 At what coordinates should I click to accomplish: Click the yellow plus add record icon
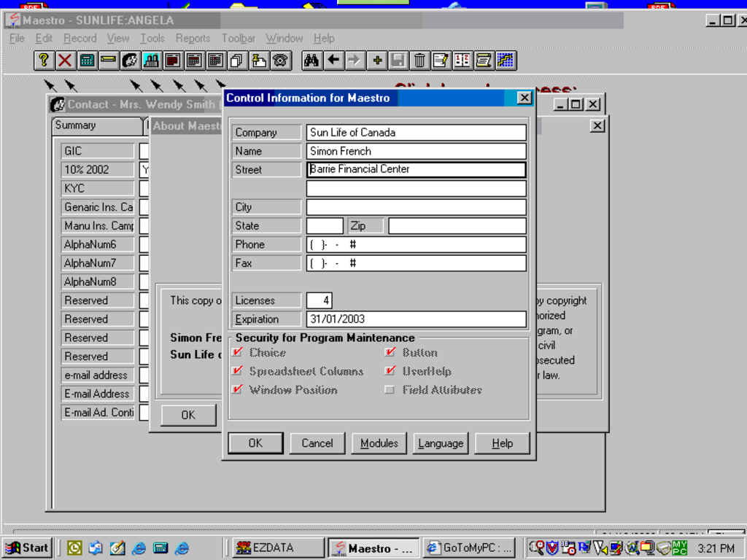click(376, 61)
